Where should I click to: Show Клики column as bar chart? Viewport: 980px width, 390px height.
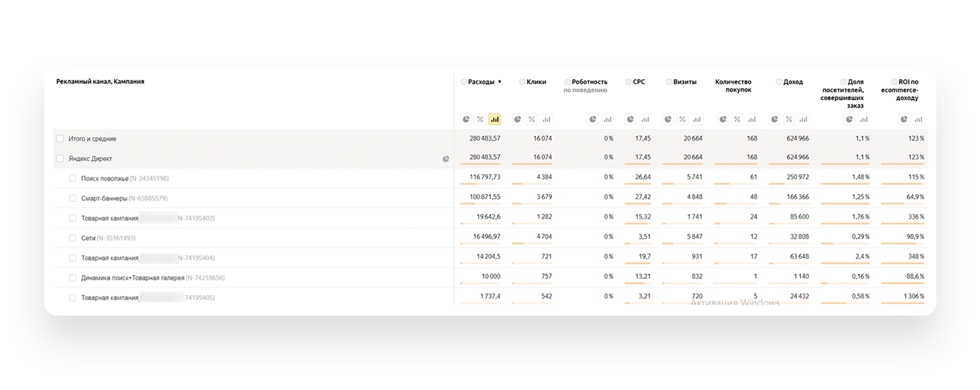point(546,119)
